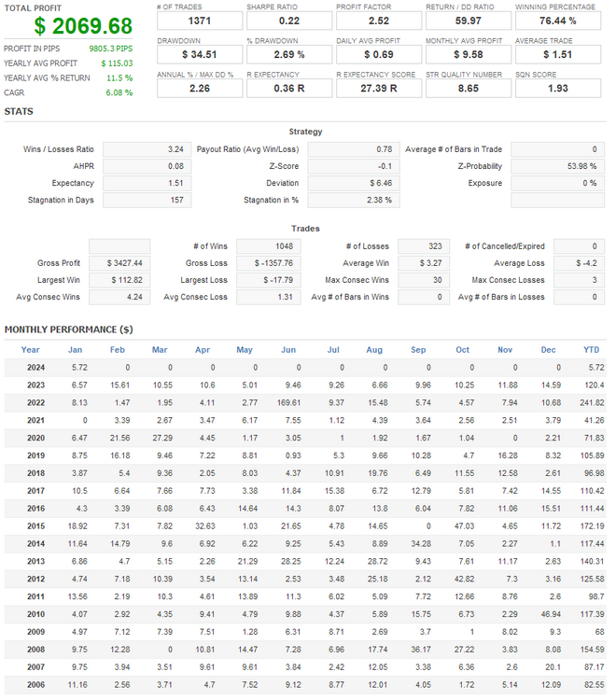Screen dimensions: 616x700
Task: Click the SQN Score value 1.93
Action: [x=558, y=89]
